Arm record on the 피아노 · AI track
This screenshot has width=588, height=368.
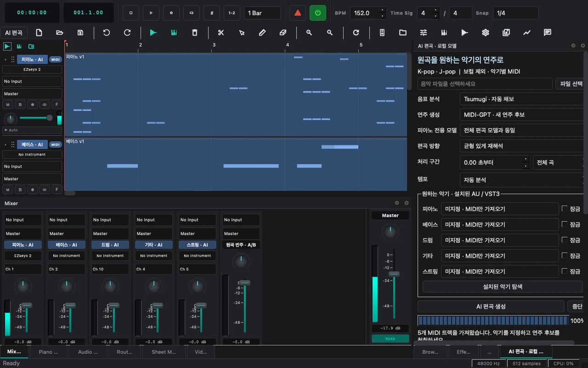pos(32,104)
